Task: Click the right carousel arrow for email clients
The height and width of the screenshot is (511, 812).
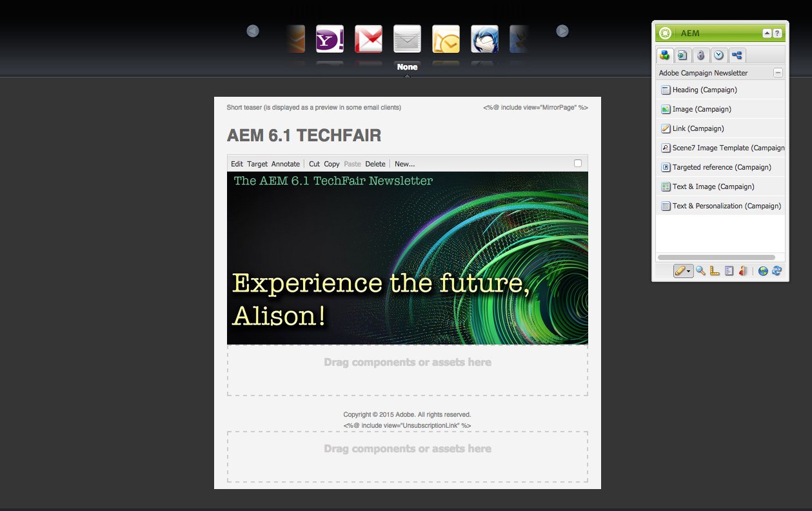Action: (x=562, y=31)
